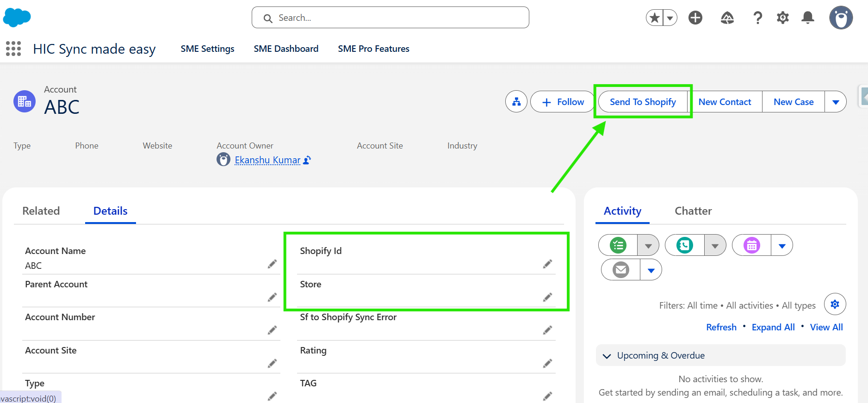Click the log a call icon
This screenshot has height=403, width=868.
685,245
